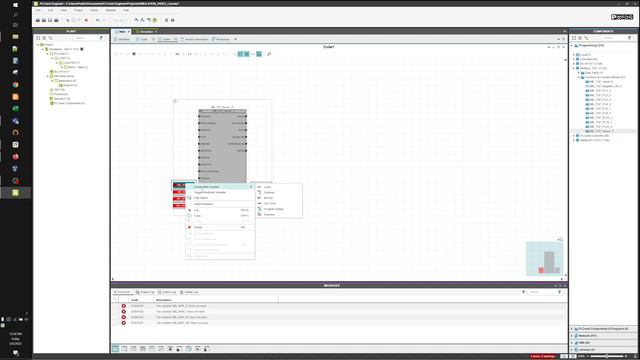Open the Error List tab in Messages
This screenshot has height=360, width=640.
coord(122,292)
